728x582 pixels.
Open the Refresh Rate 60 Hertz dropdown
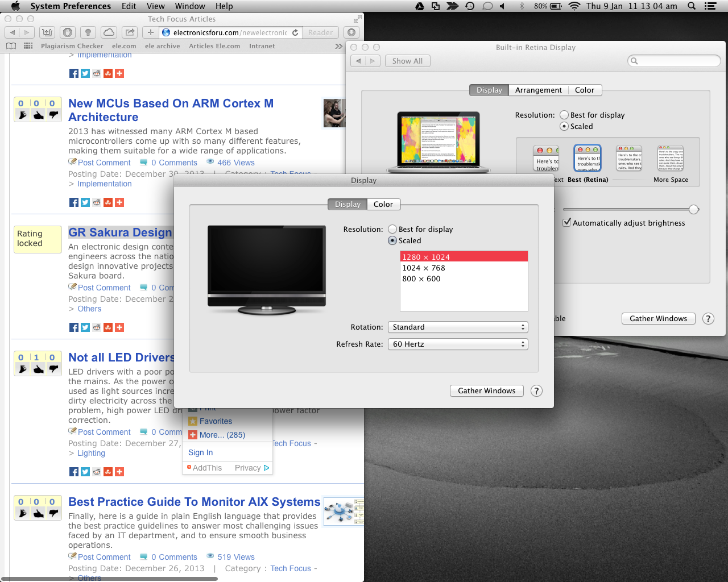pos(458,344)
